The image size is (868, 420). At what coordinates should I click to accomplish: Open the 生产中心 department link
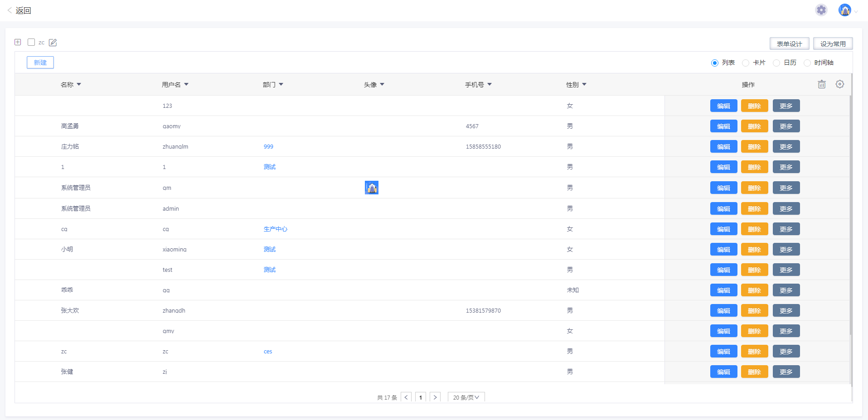(x=276, y=229)
